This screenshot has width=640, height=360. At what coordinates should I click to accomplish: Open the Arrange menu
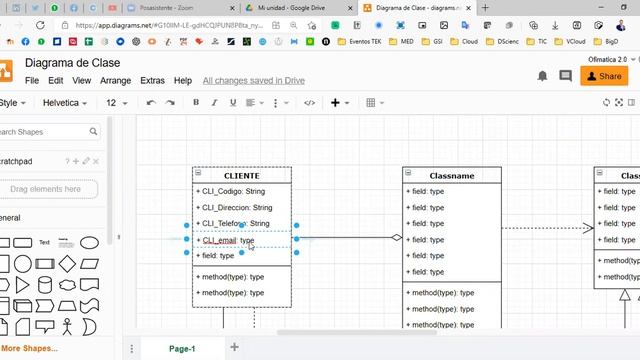point(116,81)
